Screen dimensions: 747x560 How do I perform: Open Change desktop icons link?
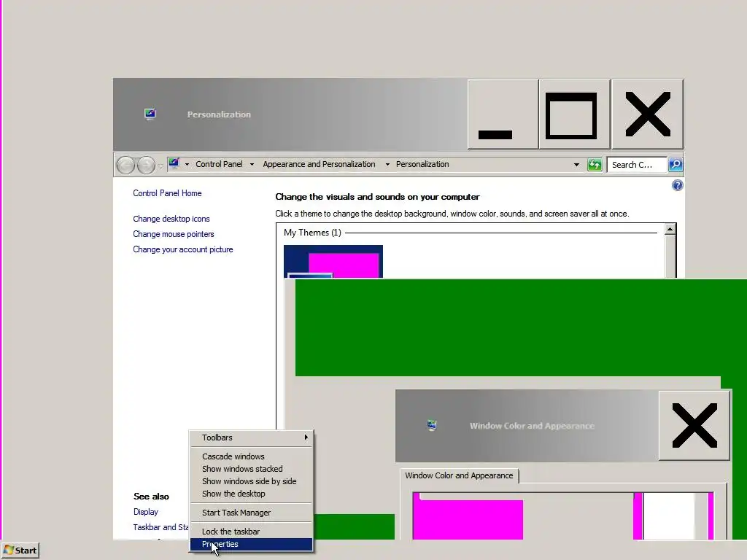pyautogui.click(x=171, y=219)
